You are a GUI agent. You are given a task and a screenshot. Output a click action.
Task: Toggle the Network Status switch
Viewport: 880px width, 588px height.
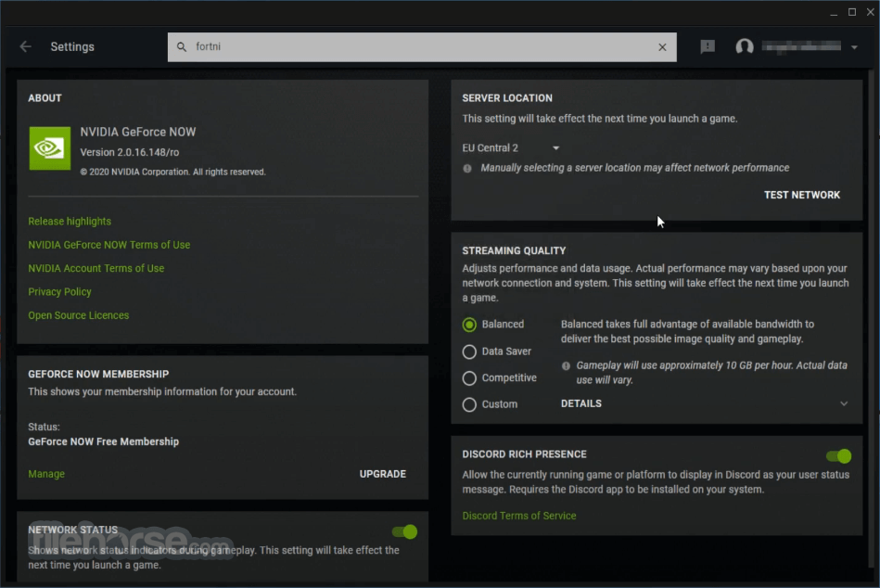coord(404,531)
